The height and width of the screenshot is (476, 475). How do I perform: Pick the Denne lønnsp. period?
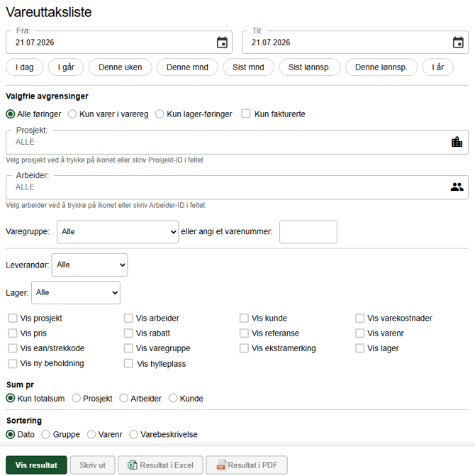(x=381, y=67)
